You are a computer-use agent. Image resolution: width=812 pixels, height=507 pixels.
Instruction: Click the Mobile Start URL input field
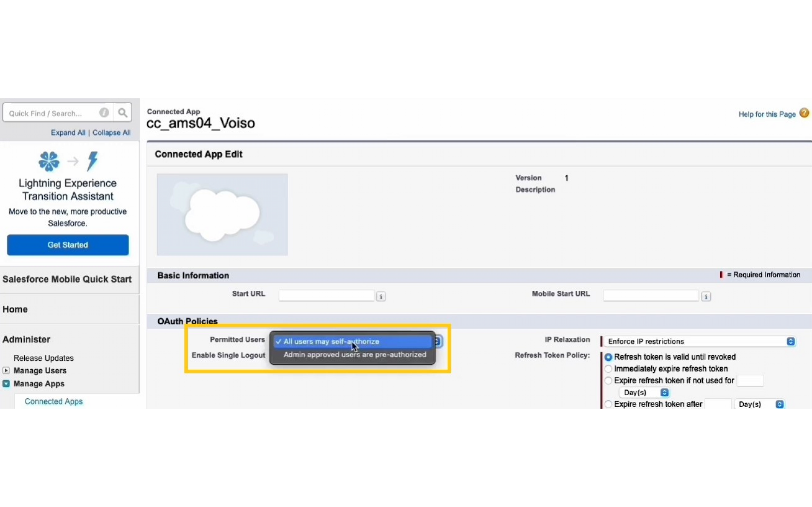651,295
